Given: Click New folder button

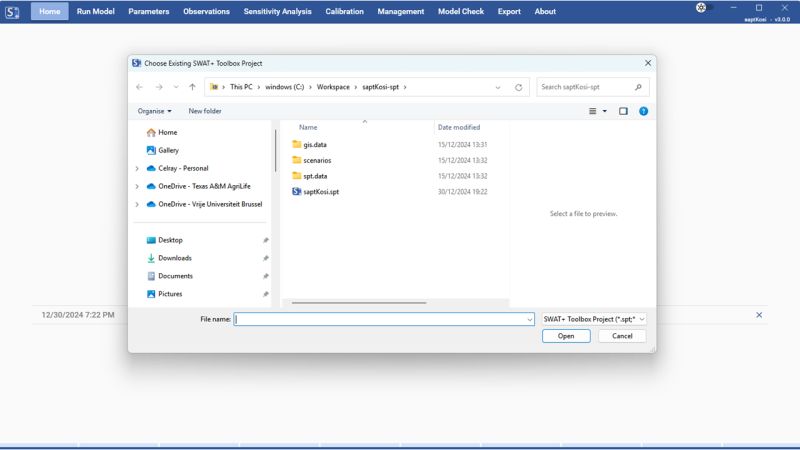Looking at the screenshot, I should (x=205, y=111).
